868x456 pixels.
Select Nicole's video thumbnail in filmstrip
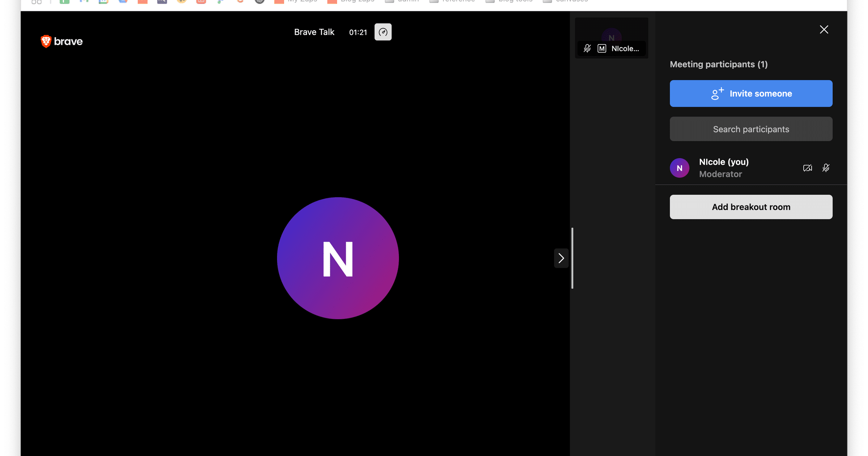[612, 38]
